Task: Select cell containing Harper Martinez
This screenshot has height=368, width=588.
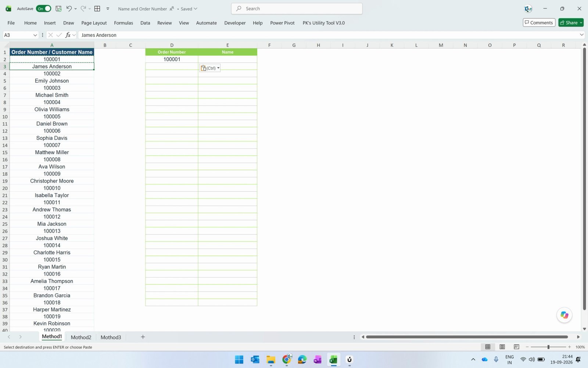Action: click(52, 309)
